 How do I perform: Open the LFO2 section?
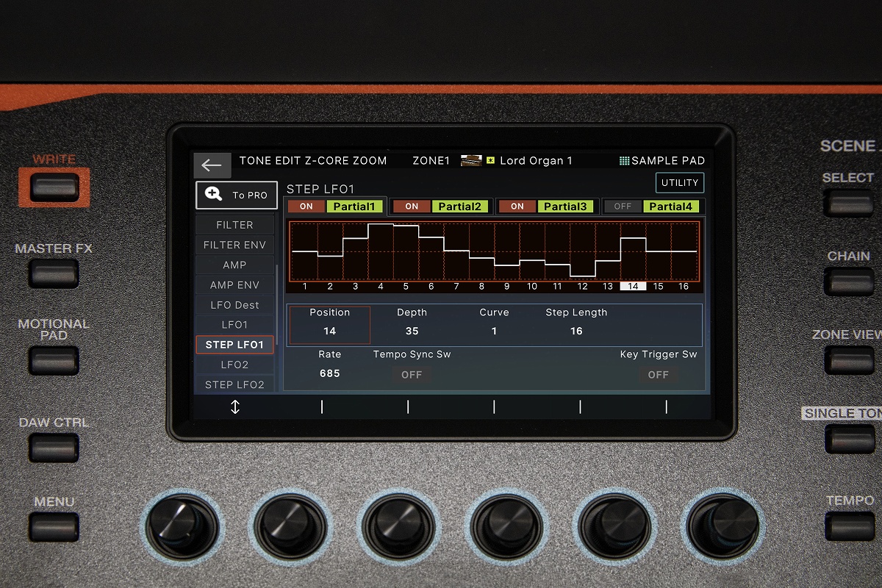coord(234,365)
